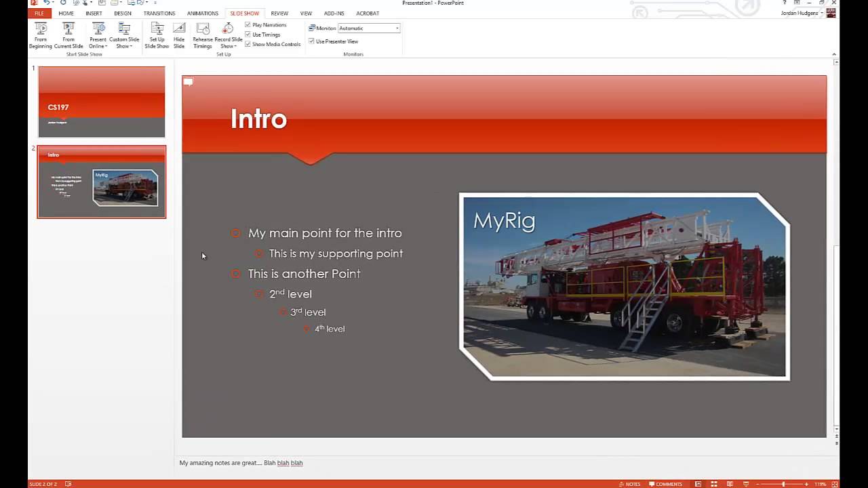Click the zoom out minus button
Viewport: 868px width, 488px height.
point(758,484)
